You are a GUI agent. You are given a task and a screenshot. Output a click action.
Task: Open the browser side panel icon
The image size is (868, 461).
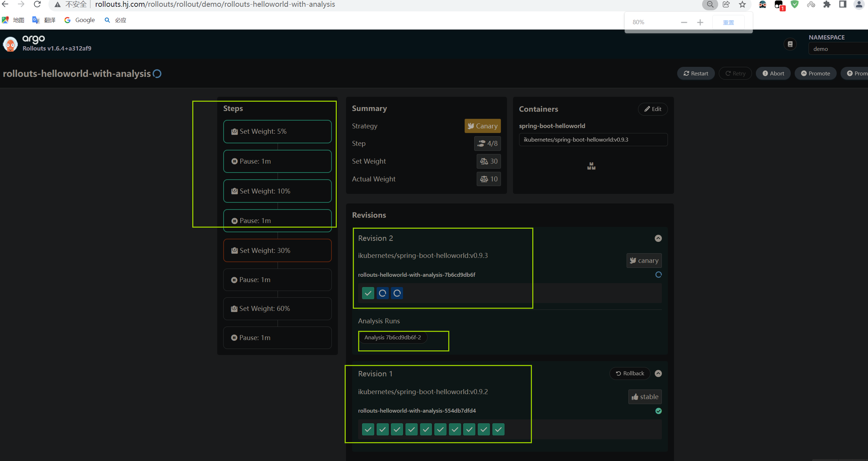click(x=843, y=4)
